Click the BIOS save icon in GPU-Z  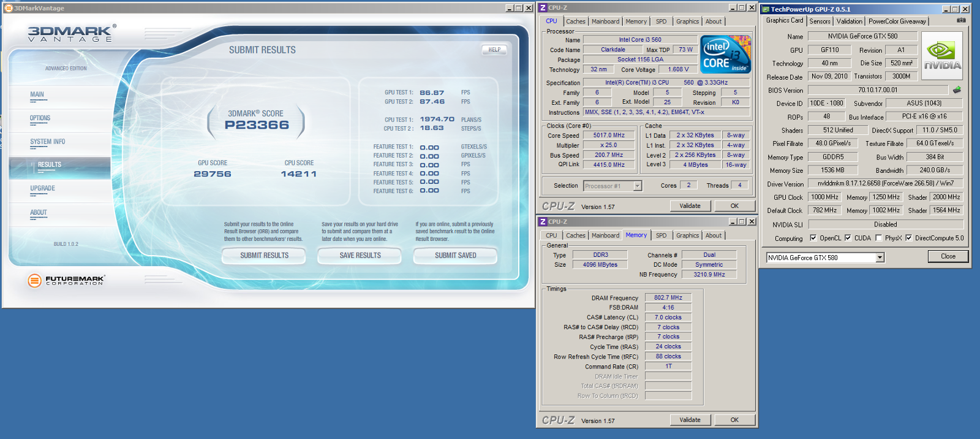pyautogui.click(x=957, y=90)
